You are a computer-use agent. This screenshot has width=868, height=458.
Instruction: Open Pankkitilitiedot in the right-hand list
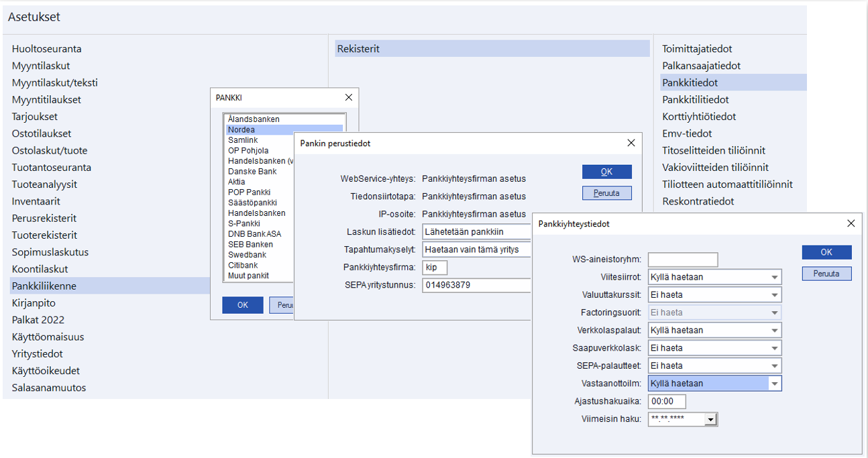[x=695, y=100]
